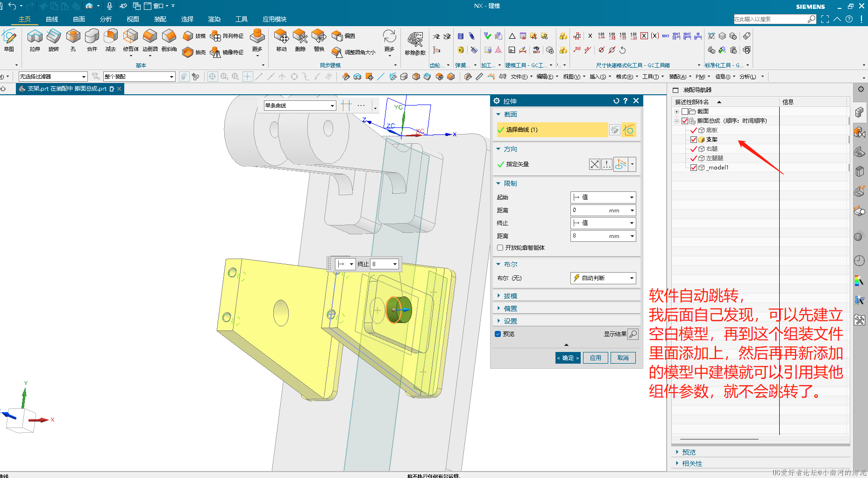Click the reverse direction vector icon

click(595, 164)
